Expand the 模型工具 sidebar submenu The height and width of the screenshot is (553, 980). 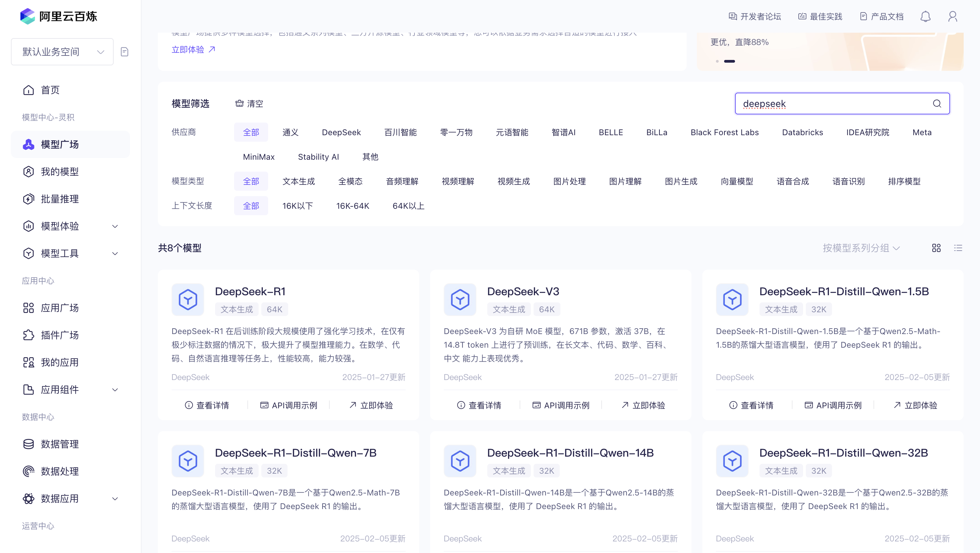pyautogui.click(x=115, y=253)
